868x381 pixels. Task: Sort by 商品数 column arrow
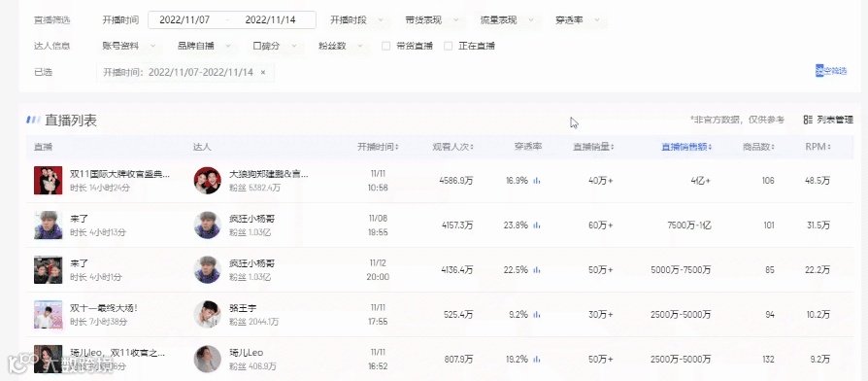(x=772, y=148)
